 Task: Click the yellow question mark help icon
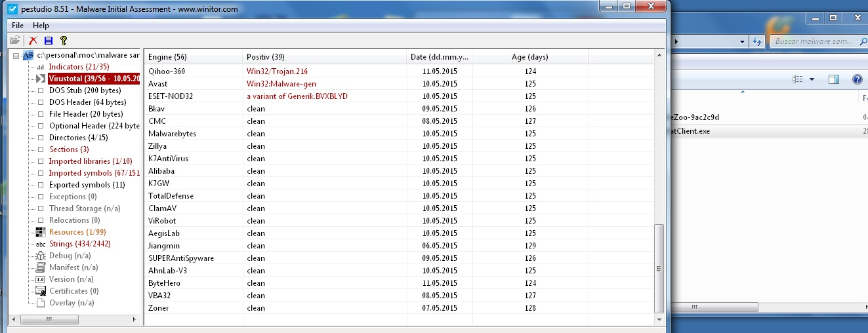64,41
